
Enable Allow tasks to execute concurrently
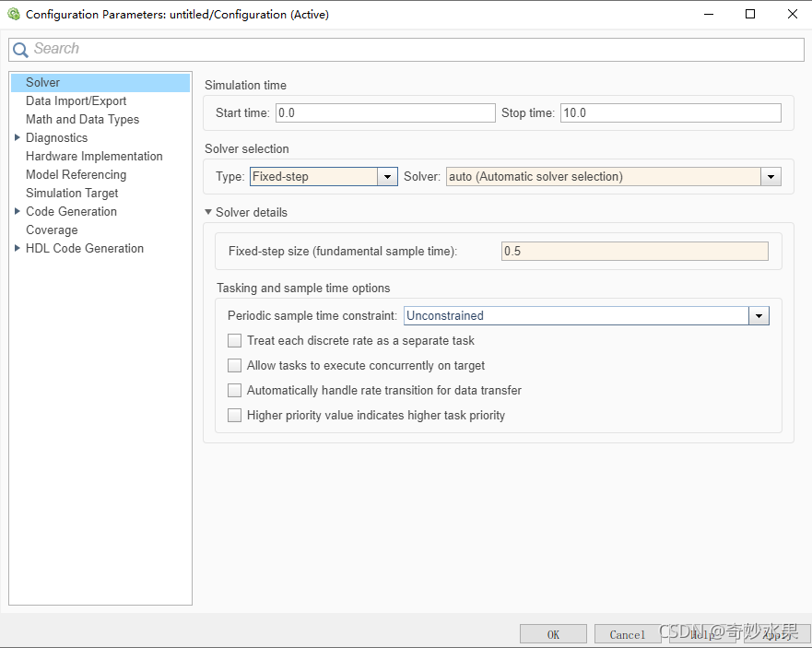point(235,366)
